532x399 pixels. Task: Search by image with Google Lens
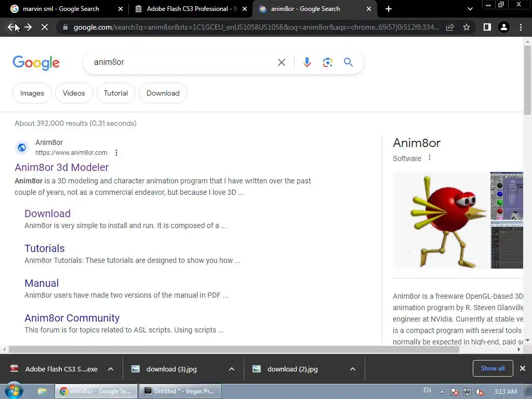click(327, 62)
